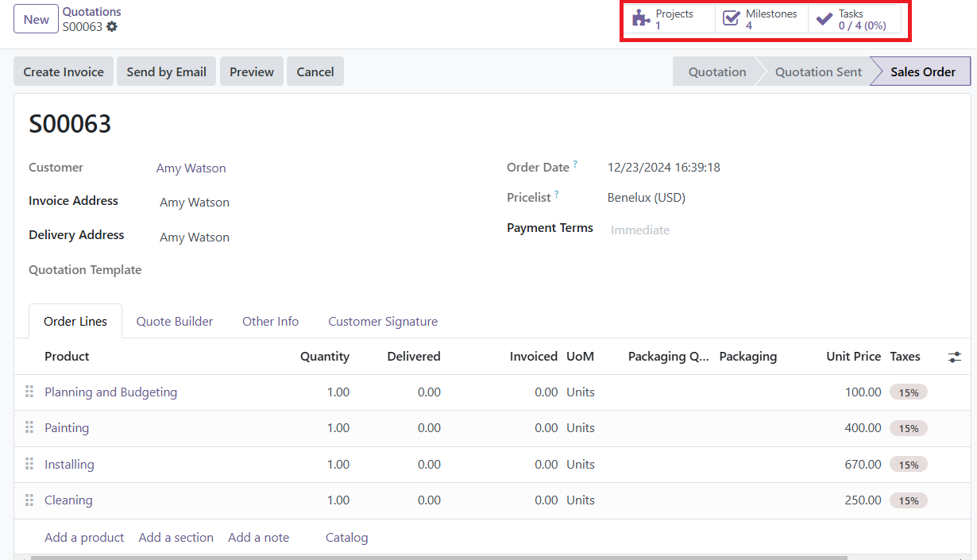Grab the drag handle for Planning and Budgeting
The height and width of the screenshot is (560, 977).
click(29, 392)
